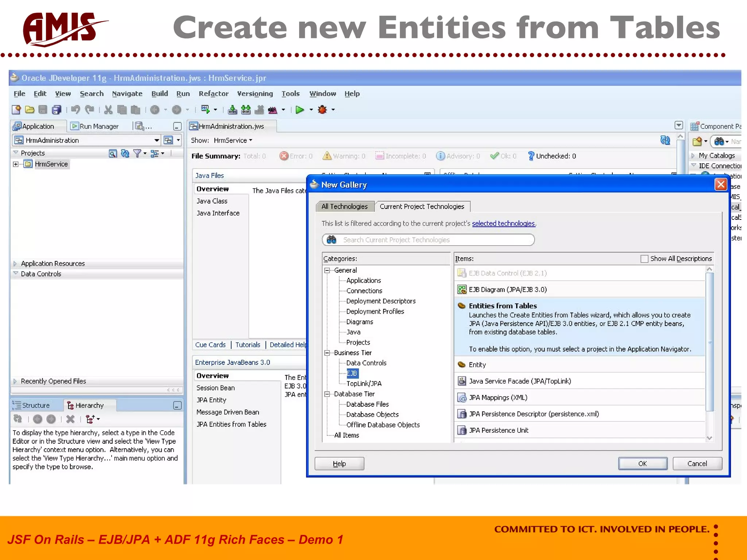This screenshot has width=747, height=560.
Task: Switch to All Technologies tab
Action: point(345,206)
